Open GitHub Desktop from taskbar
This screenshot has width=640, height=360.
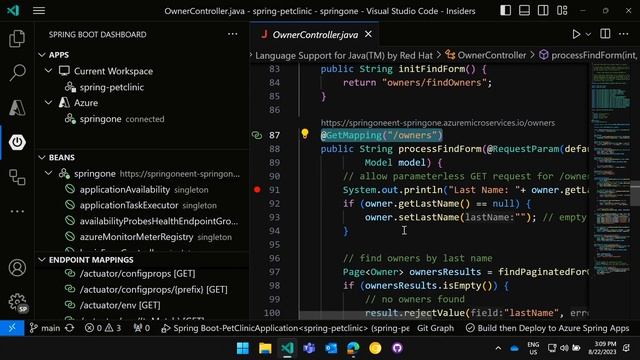(x=397, y=348)
